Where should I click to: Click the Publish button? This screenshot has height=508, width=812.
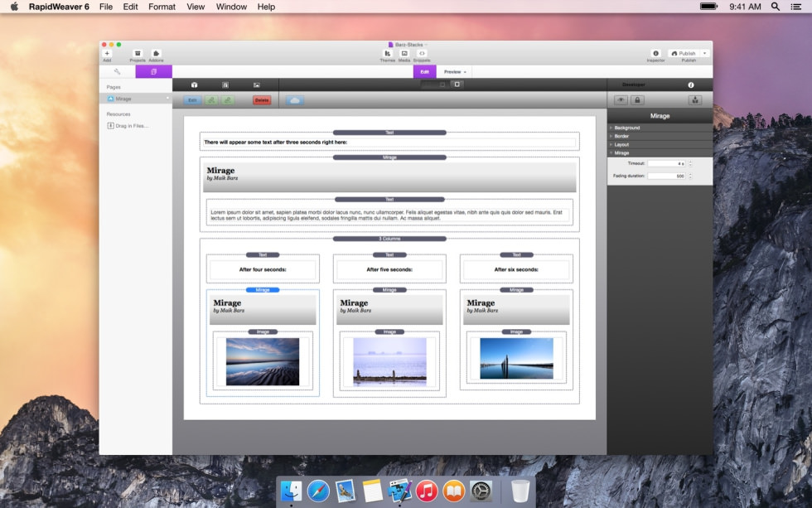[684, 53]
